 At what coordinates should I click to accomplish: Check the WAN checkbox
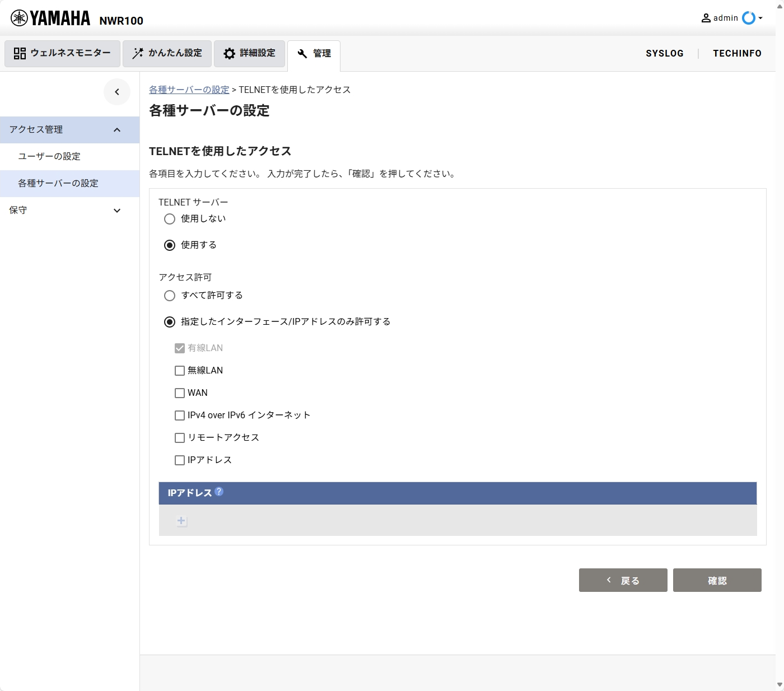[x=179, y=393]
